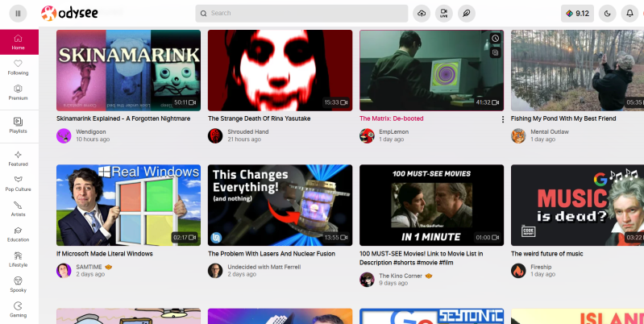The width and height of the screenshot is (644, 324).
Task: Open Premium in the sidebar
Action: pyautogui.click(x=18, y=93)
